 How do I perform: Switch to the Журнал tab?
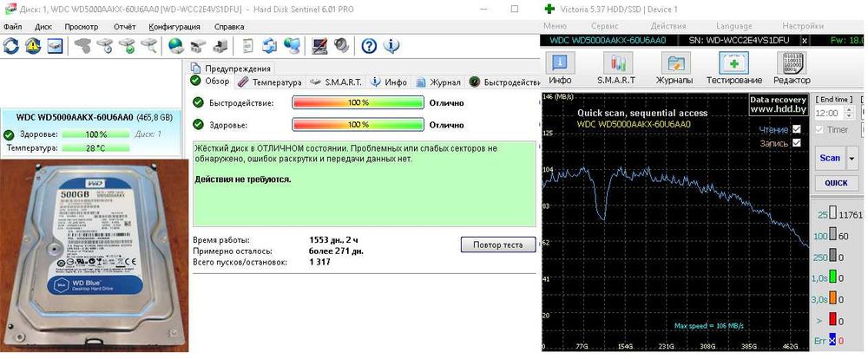pyautogui.click(x=437, y=82)
